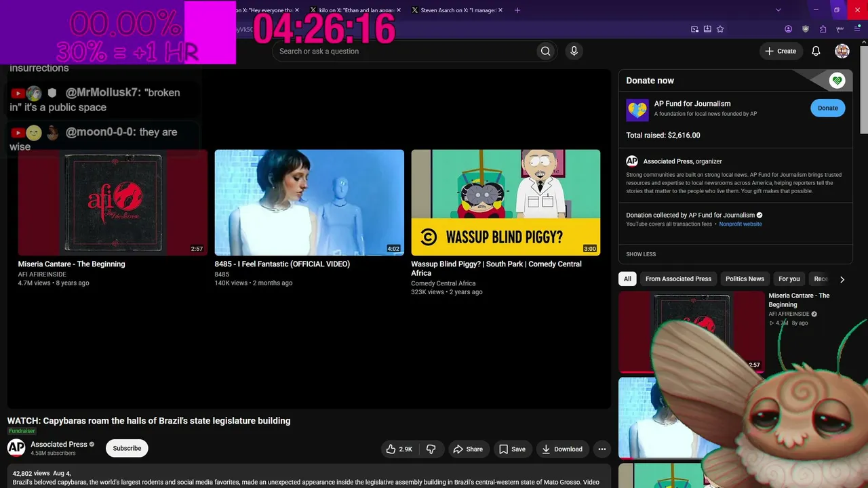Like the capybara video

pyautogui.click(x=399, y=449)
